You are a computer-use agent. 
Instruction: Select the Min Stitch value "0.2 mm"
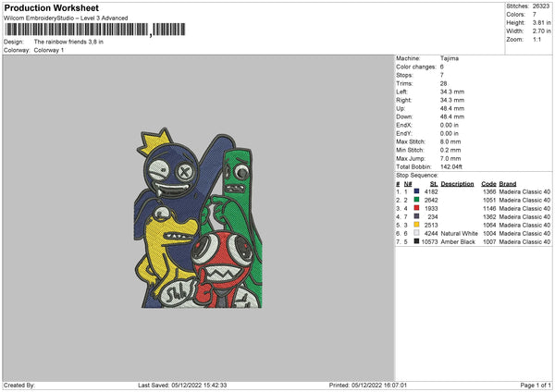450,150
